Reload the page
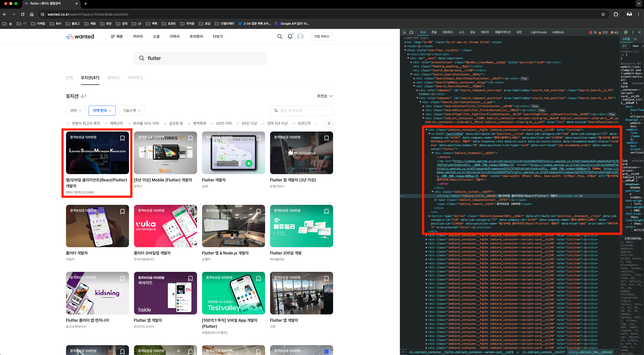644x355 pixels. (x=23, y=14)
